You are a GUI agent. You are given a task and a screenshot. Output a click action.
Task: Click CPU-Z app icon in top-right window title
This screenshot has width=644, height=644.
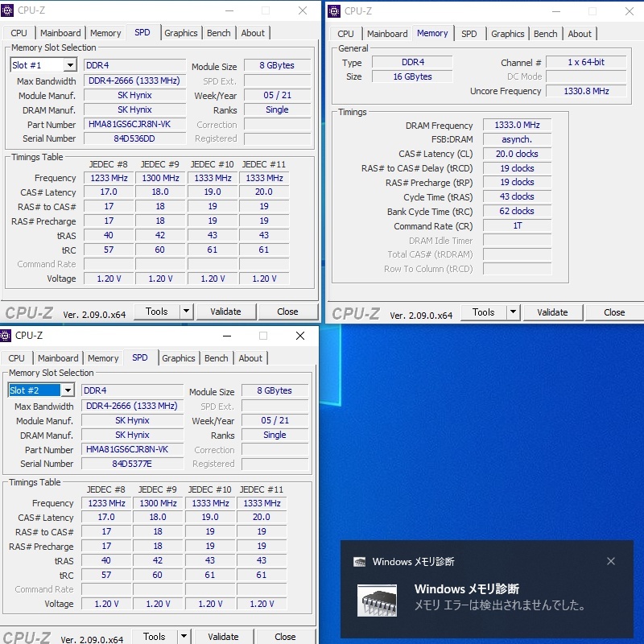click(334, 11)
